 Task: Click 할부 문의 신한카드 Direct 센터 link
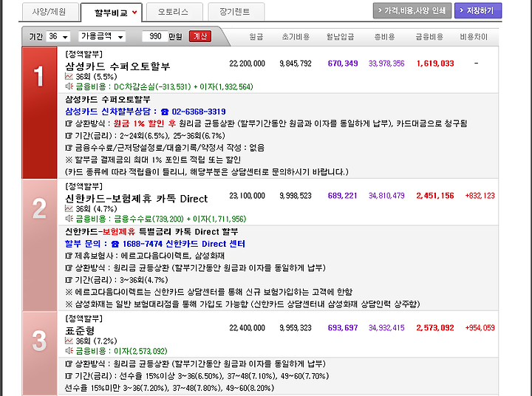coord(154,244)
